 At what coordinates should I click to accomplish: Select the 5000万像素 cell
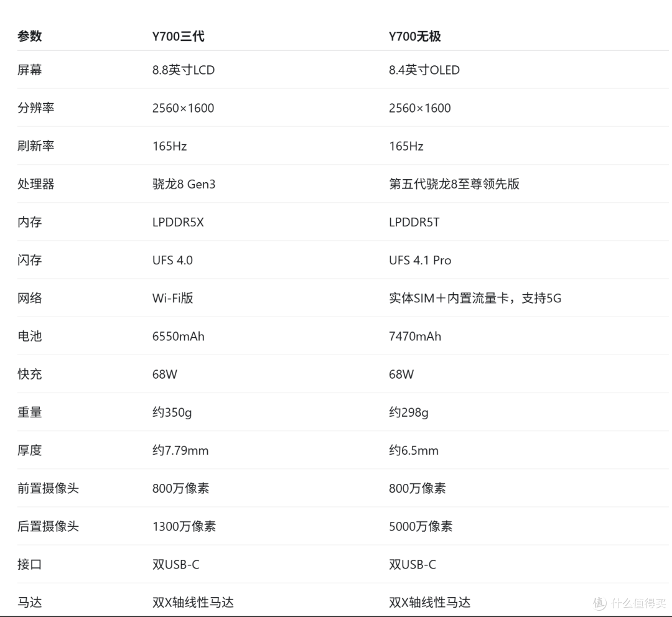(421, 527)
